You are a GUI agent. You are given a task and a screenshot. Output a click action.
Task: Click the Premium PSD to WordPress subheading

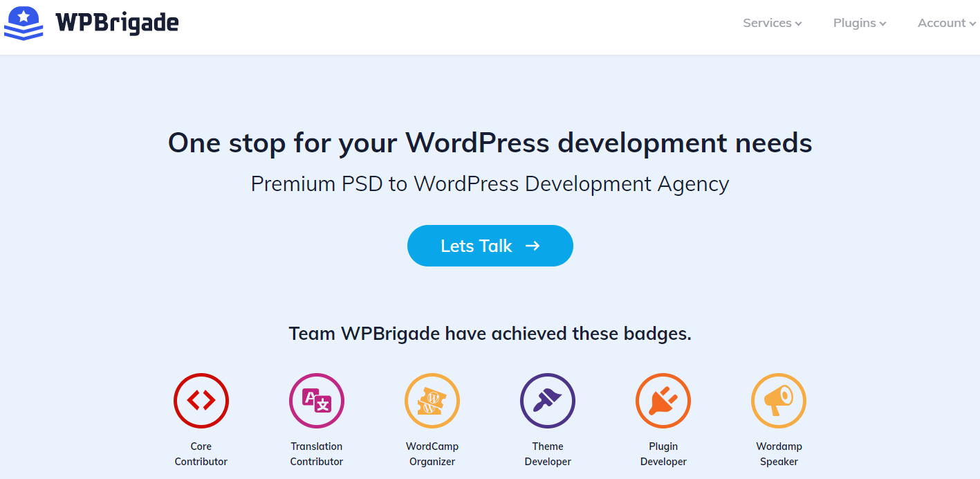490,184
